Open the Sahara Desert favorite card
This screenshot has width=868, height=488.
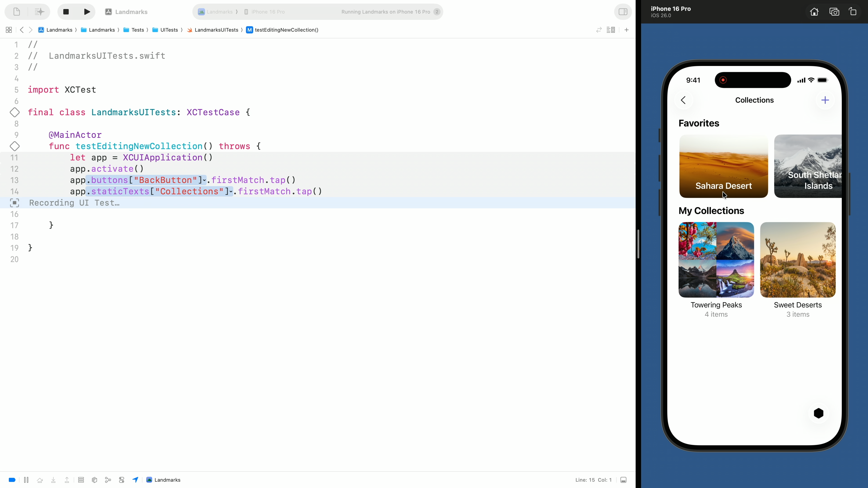point(723,166)
